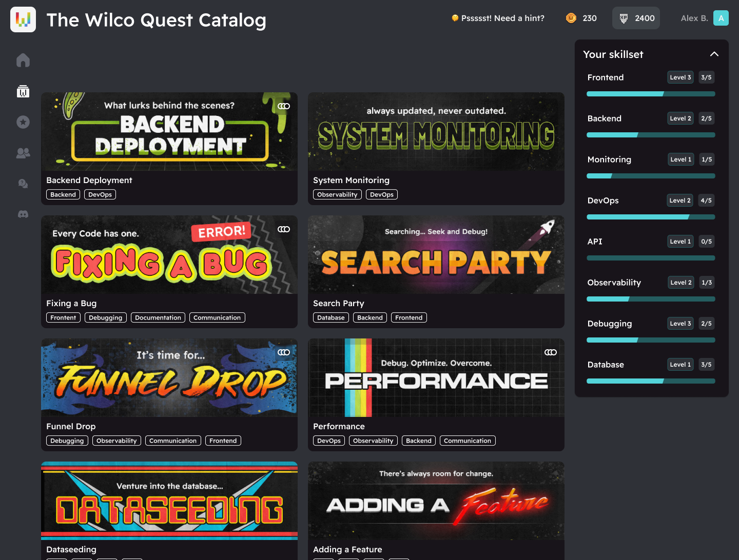Click the 'Debugging' skill label in skillset

coord(610,324)
